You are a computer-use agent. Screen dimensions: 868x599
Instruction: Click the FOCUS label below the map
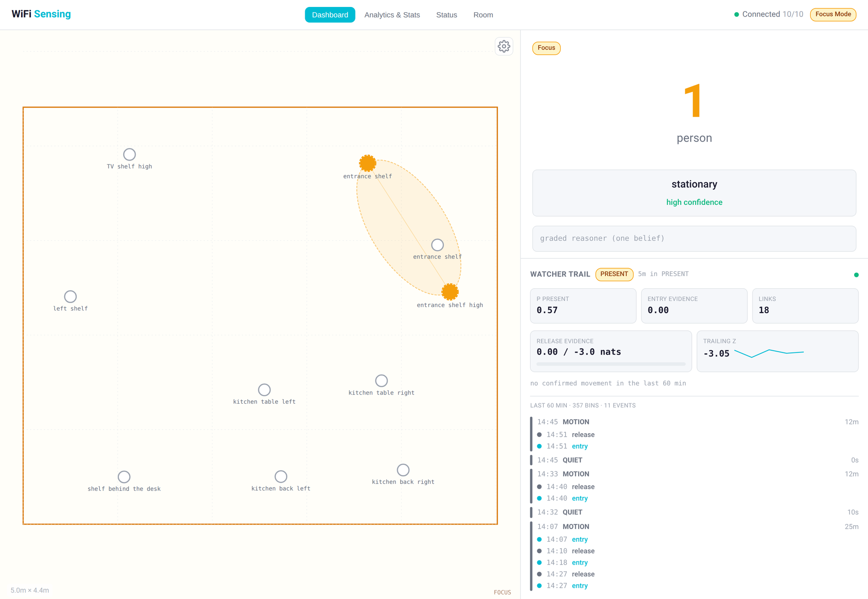(502, 592)
